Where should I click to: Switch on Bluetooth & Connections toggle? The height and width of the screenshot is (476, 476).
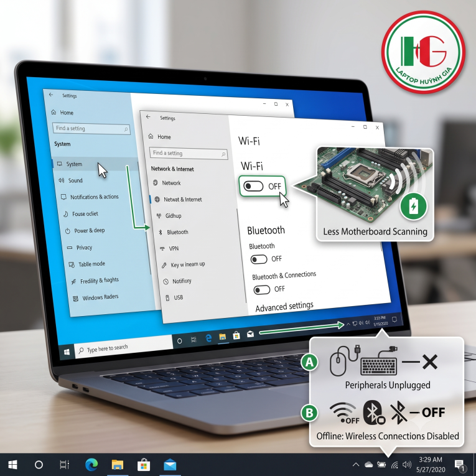coord(262,290)
